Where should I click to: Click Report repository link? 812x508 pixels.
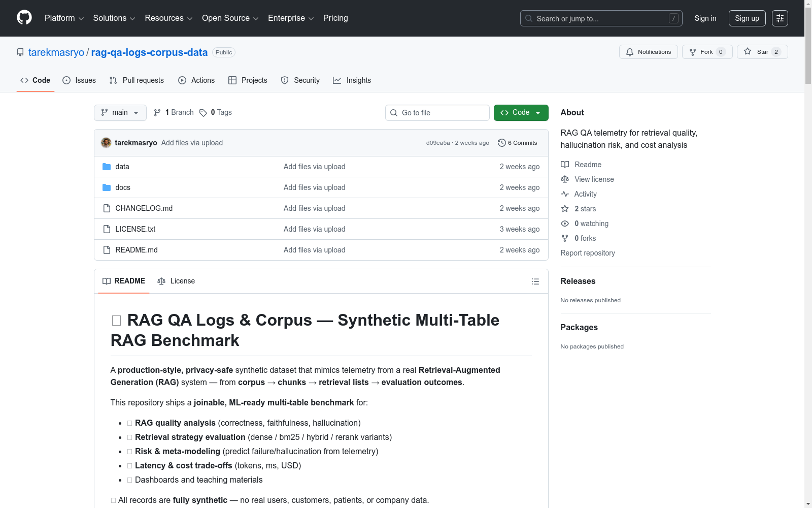pyautogui.click(x=588, y=253)
